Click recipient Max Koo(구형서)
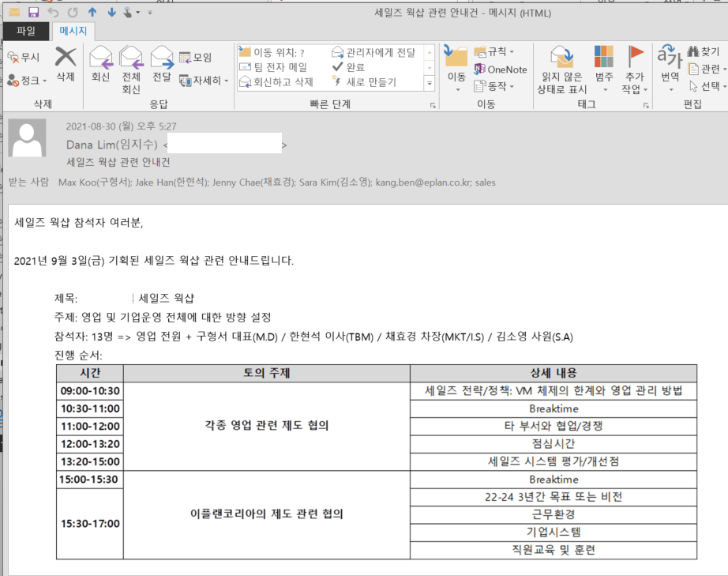The image size is (728, 576). (95, 182)
